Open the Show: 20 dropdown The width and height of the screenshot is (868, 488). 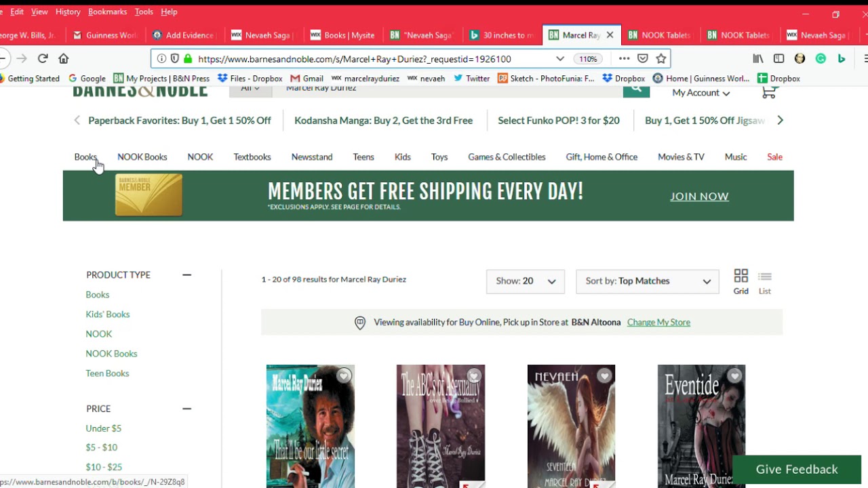(526, 281)
